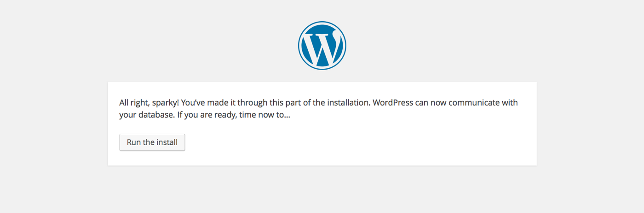Click the "Run the install" button
Viewport: 644px width, 213px height.
coord(152,142)
